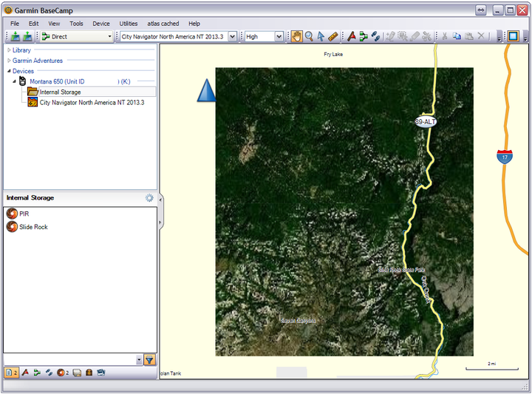Click the window reposition double-arrow icon
Viewport: 532px width, 394px height.
481,10
